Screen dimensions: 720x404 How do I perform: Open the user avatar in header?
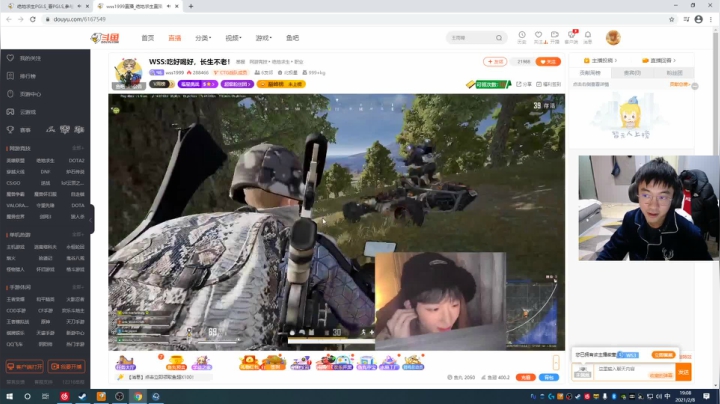pos(613,38)
